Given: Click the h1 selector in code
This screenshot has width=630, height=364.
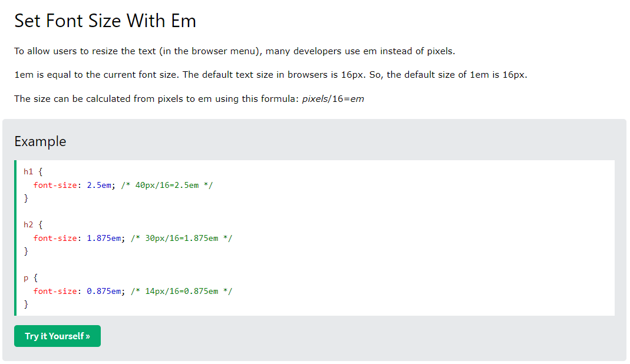Looking at the screenshot, I should coord(28,171).
